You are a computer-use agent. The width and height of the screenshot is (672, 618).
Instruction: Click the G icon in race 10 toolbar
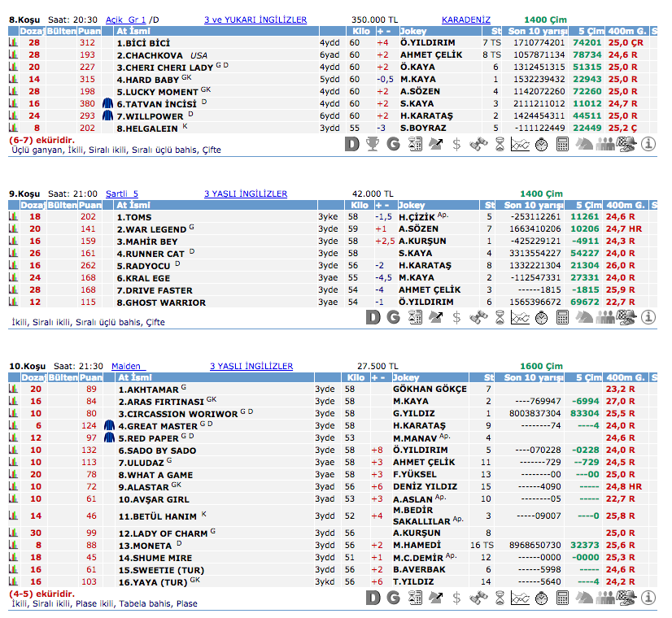[x=393, y=598]
